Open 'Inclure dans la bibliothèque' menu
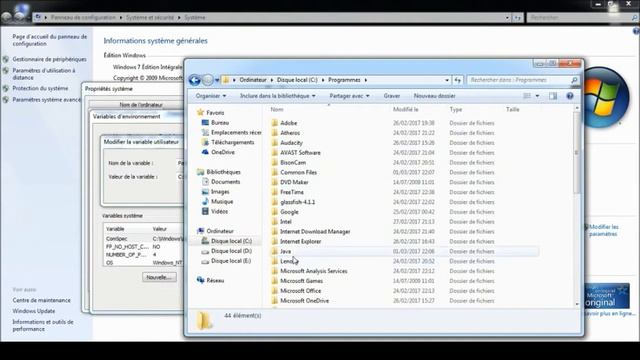The image size is (640, 360). [278, 96]
